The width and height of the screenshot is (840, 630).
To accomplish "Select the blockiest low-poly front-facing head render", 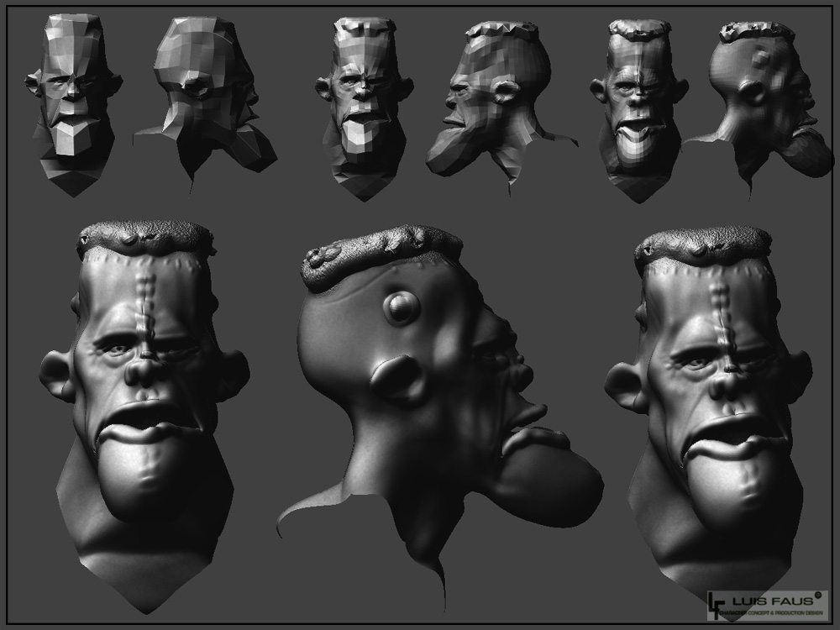I will [x=73, y=104].
